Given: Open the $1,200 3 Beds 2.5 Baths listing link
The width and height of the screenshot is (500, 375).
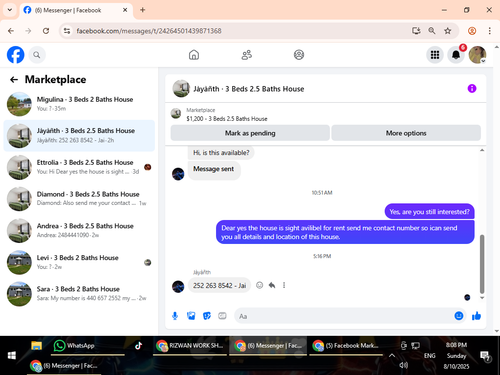Looking at the screenshot, I should coord(227,119).
